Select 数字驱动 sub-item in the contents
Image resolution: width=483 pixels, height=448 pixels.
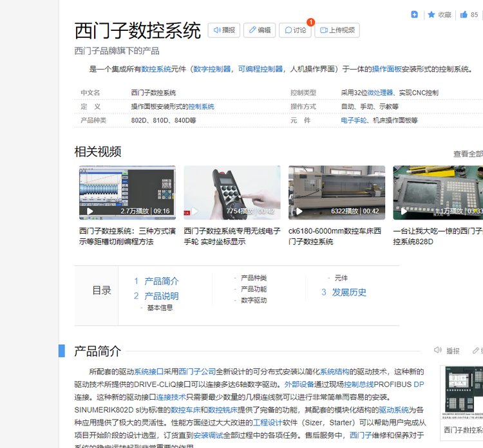coord(254,301)
